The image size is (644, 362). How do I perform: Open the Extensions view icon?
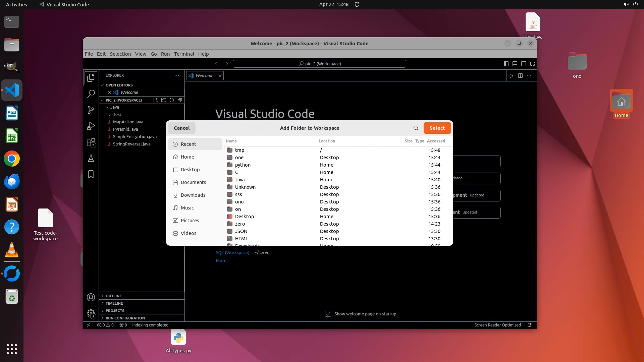click(x=91, y=142)
